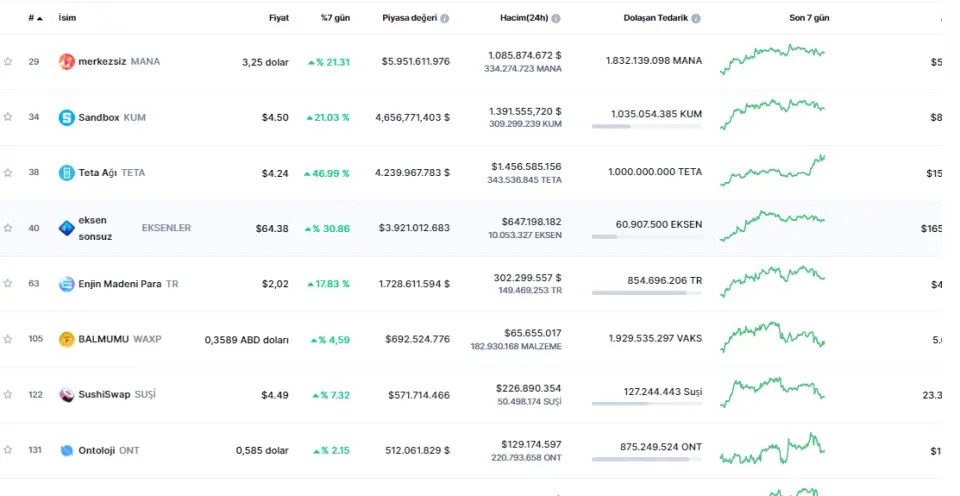Click info icon next to Hacim(24h)
Viewport: 960px width, 496px height.
click(x=556, y=18)
